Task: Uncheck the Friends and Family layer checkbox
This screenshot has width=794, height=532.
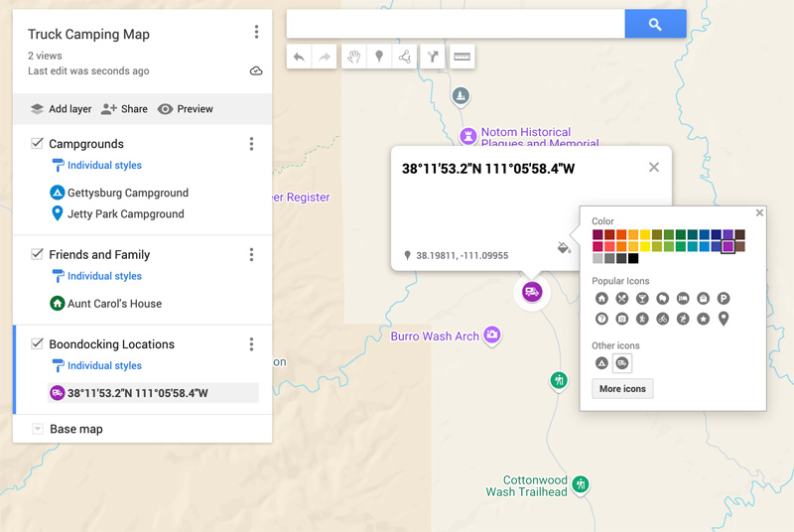Action: [37, 254]
